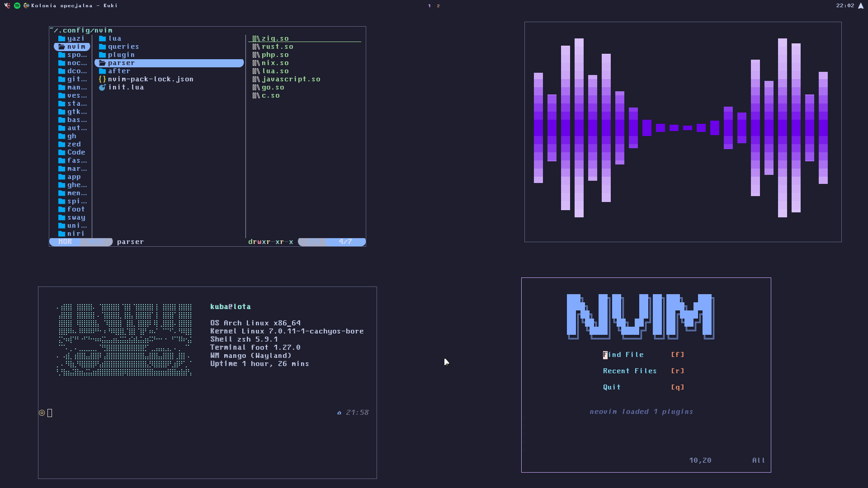Switch to workspace 2 in top bar

point(438,6)
